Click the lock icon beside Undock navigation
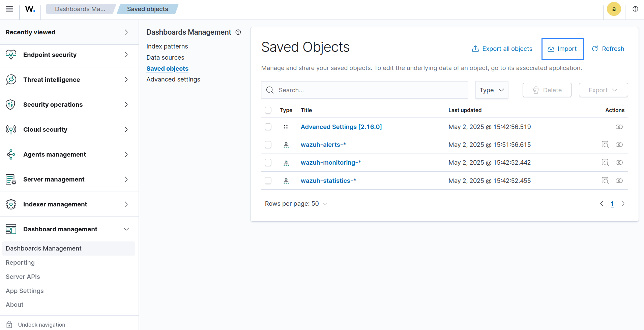Viewport: 644px width, 330px height. [x=9, y=325]
